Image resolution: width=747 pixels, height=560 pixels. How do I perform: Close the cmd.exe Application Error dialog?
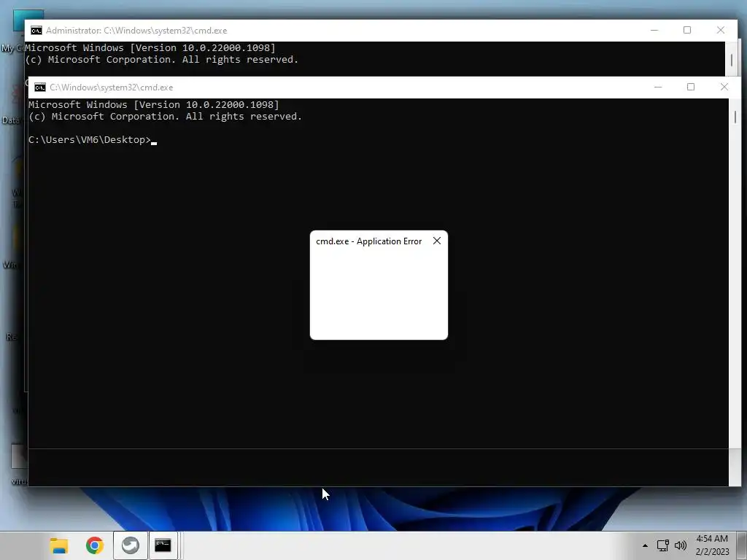[437, 241]
